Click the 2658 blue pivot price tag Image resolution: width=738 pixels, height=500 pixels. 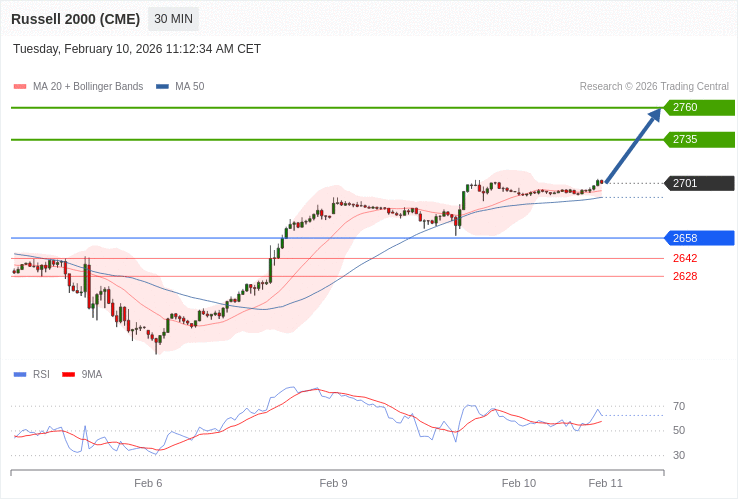[x=698, y=238]
